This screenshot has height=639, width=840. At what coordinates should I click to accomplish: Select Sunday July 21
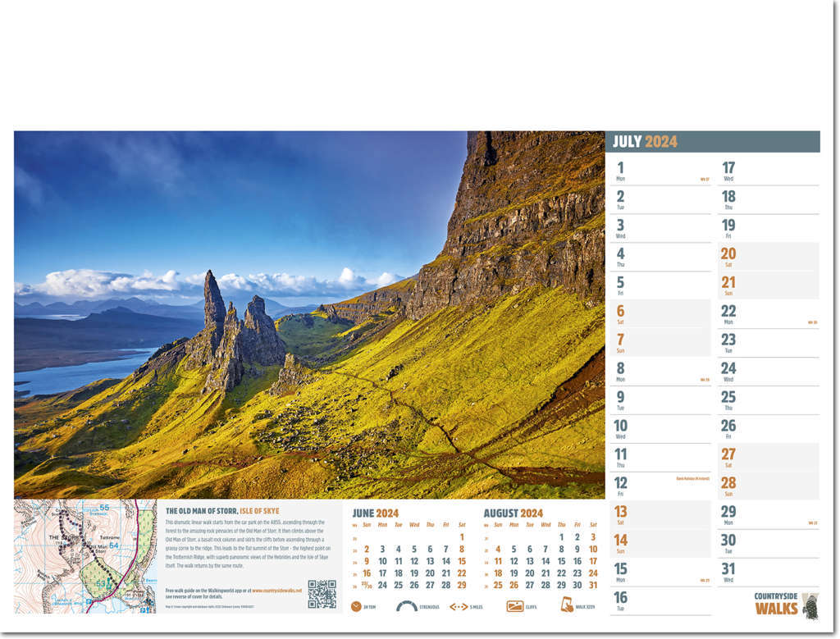click(768, 286)
